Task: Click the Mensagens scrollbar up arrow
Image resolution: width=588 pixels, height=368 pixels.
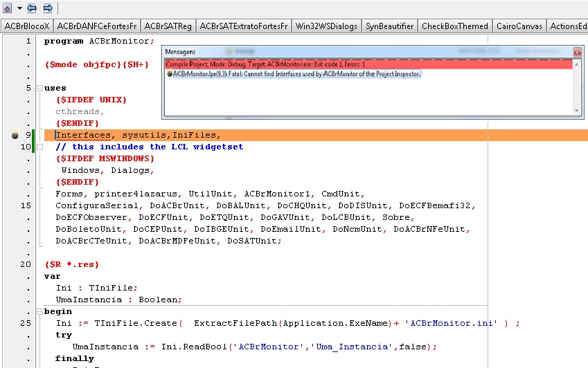Action: click(577, 64)
